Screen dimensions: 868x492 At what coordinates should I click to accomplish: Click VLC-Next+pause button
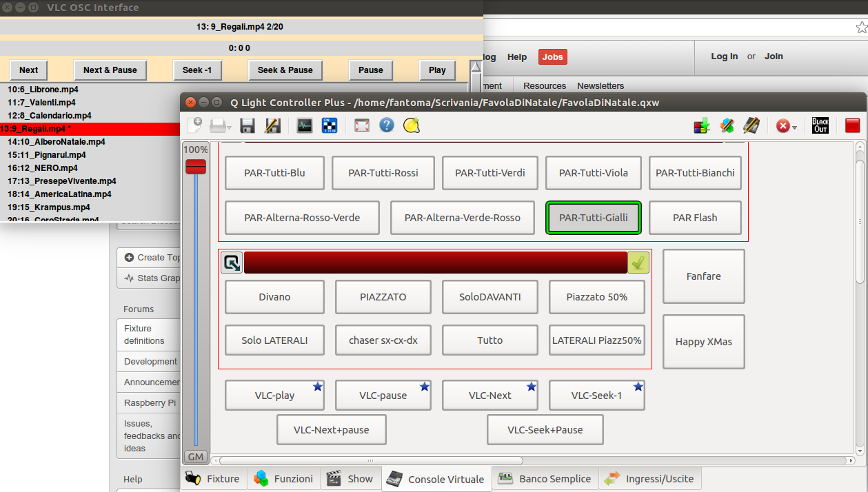pyautogui.click(x=332, y=430)
